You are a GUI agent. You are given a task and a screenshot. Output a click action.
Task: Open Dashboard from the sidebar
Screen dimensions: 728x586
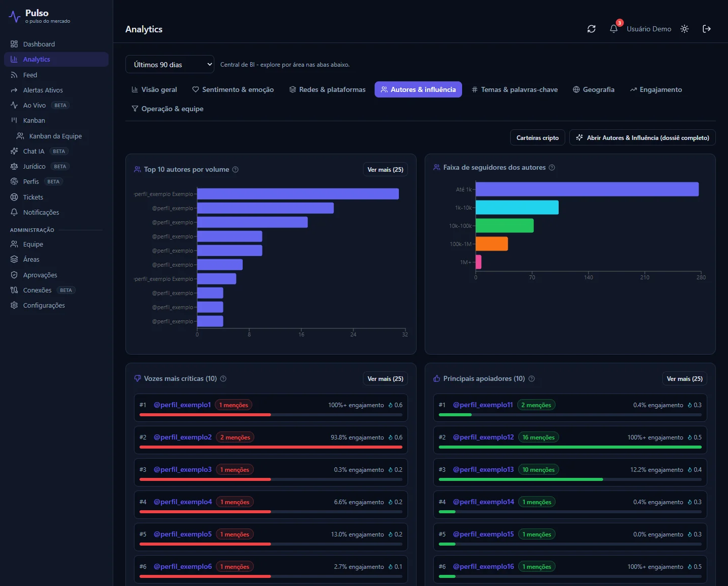click(56, 44)
